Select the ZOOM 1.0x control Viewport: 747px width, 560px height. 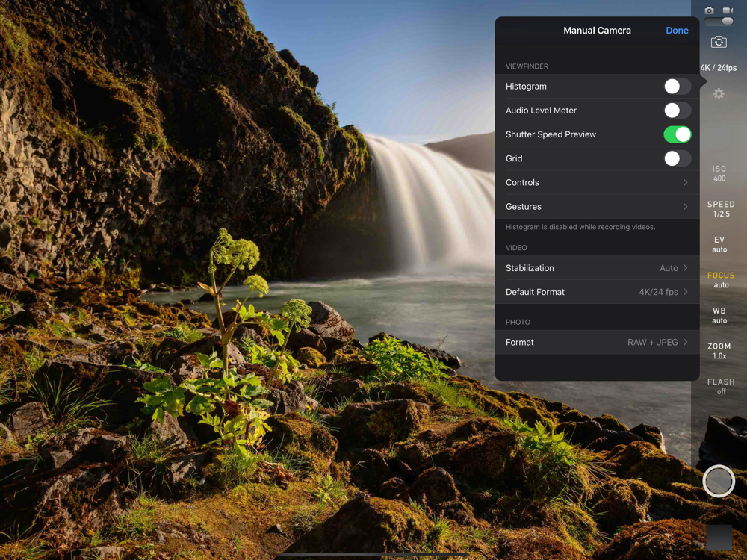coord(719,351)
